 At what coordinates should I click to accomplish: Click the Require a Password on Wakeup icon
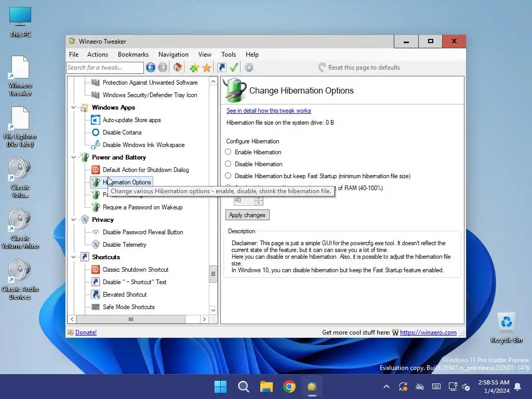pos(96,207)
